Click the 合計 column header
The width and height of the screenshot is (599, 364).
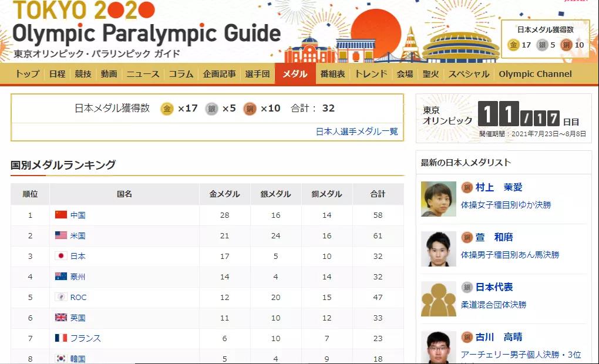[x=378, y=194]
